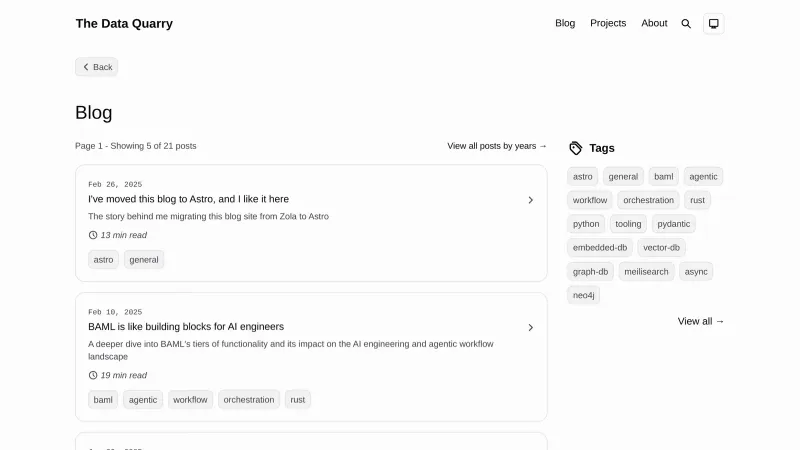Open the post titled BAML is like building blocks

point(186,327)
